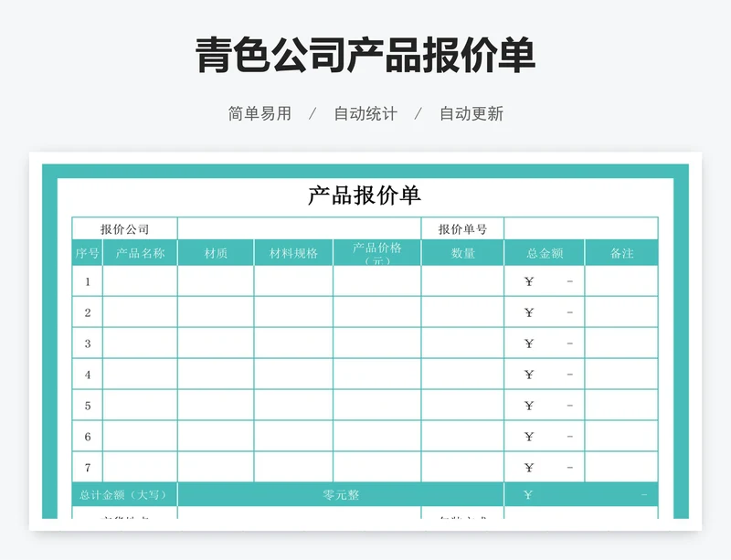The image size is (731, 560).
Task: Select the 材料规格 column header
Action: click(x=293, y=253)
